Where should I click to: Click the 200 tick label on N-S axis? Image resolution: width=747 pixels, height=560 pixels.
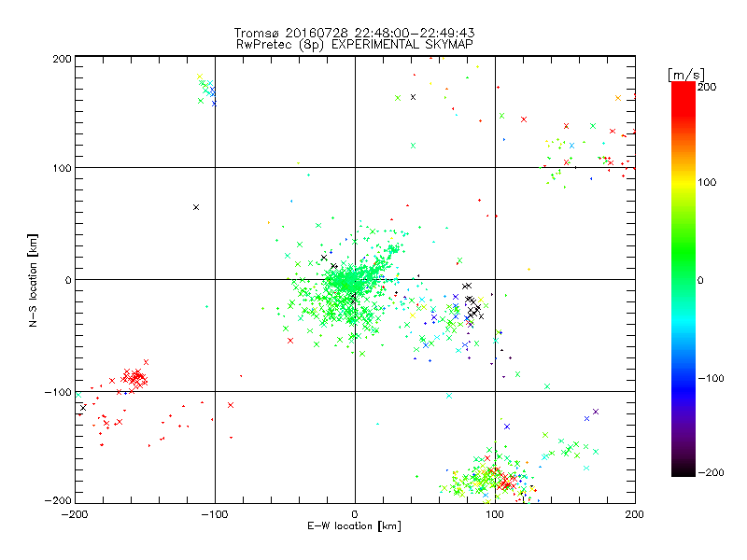coord(62,59)
